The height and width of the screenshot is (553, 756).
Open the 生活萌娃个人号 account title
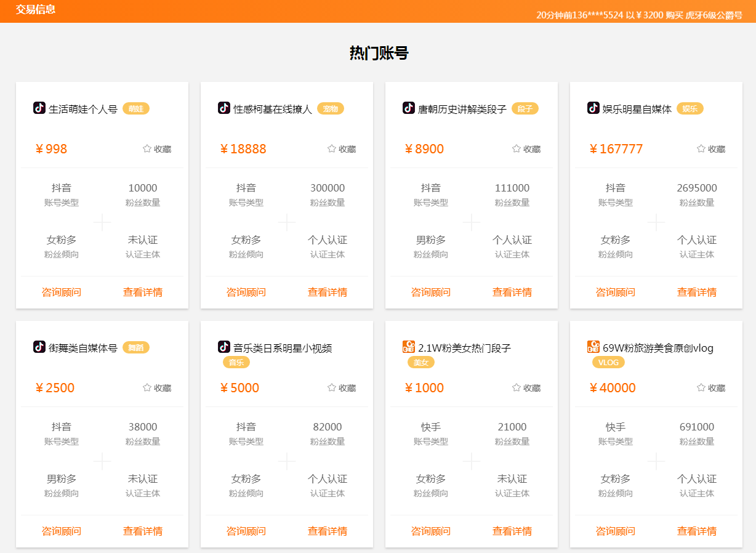click(x=83, y=109)
